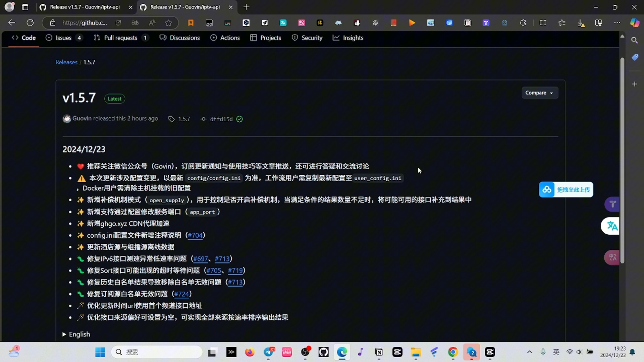The height and width of the screenshot is (362, 644).
Task: Open issue #719 link
Action: coord(235,271)
